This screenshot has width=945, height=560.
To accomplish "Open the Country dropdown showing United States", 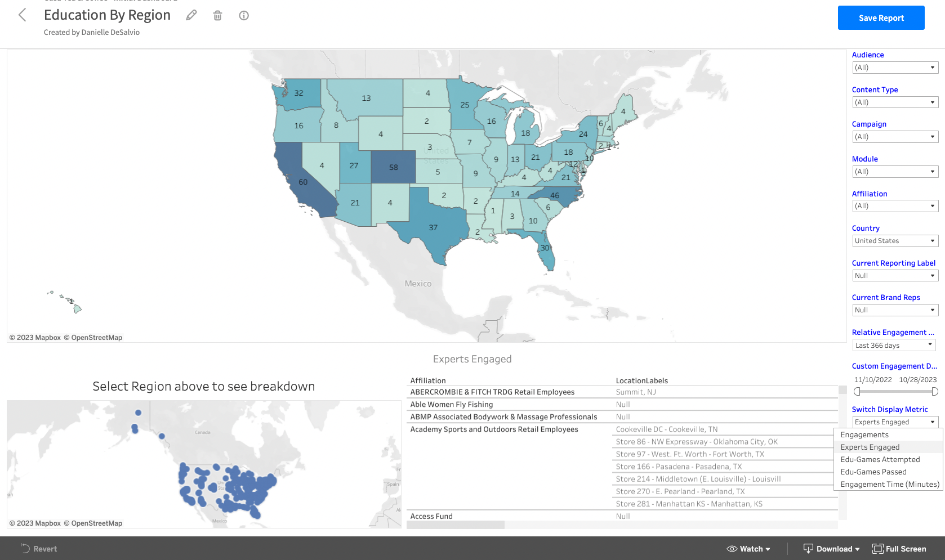I will coord(895,241).
